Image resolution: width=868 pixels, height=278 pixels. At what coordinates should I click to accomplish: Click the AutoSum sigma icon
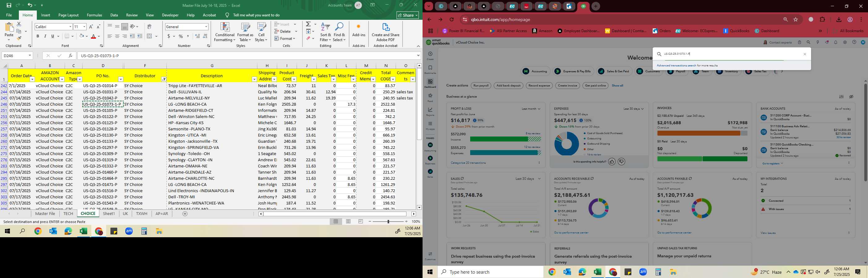click(x=308, y=24)
